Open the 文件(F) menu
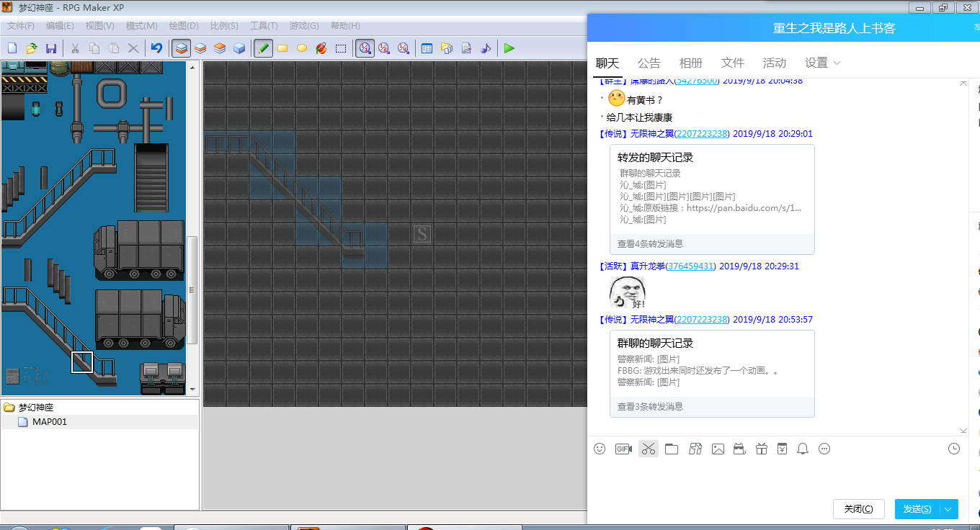 (x=21, y=26)
